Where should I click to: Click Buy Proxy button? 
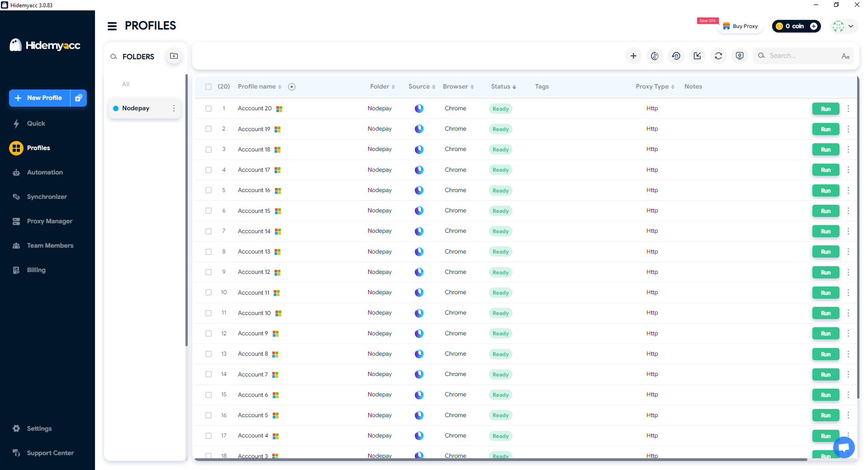coord(740,26)
